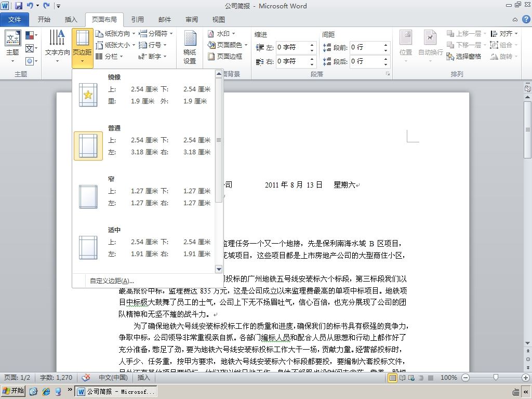Select the Narrow (窄) margin preset
532x399 pixels.
[144, 196]
